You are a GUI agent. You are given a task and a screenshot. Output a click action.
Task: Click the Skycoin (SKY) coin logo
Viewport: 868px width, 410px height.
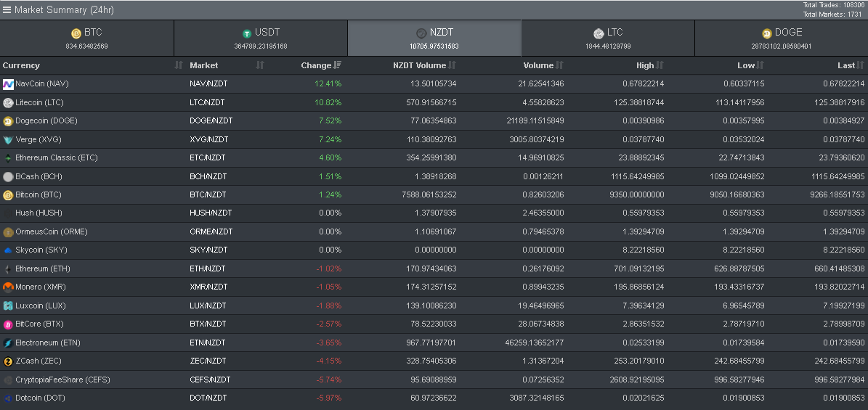8,250
